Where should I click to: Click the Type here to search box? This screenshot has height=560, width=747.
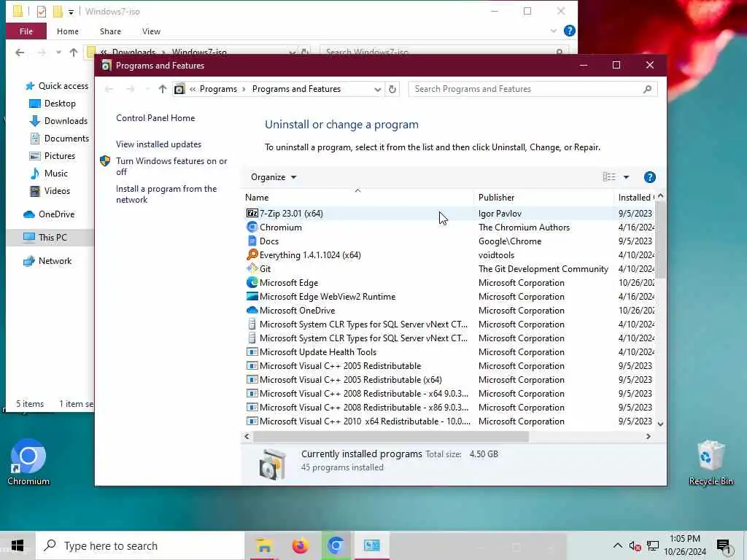tap(139, 545)
